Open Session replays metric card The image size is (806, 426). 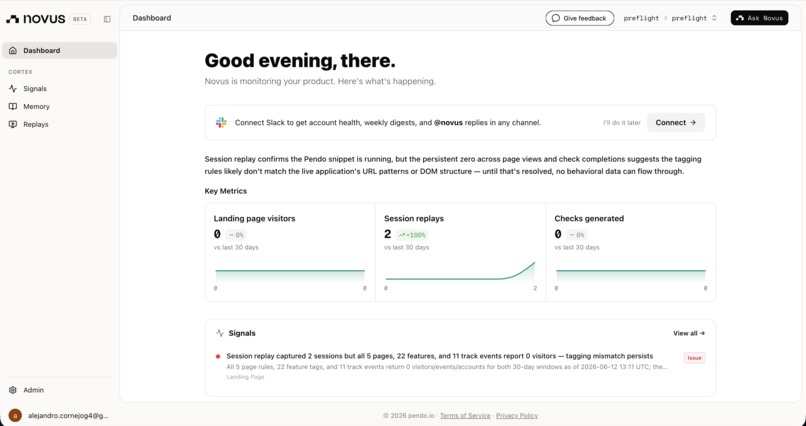[461, 252]
